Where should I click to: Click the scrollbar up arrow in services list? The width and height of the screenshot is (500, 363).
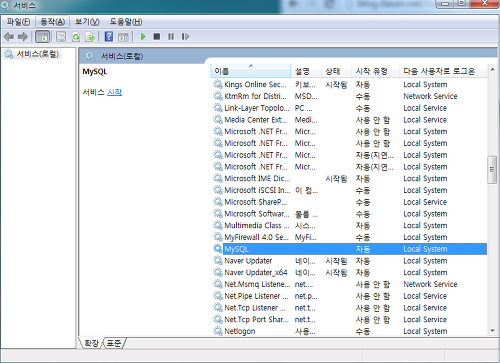tap(492, 70)
